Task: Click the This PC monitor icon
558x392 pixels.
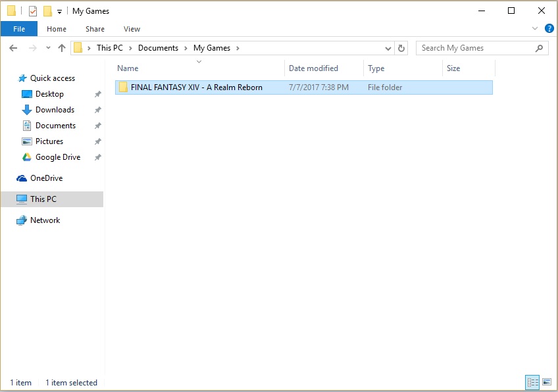Action: point(21,199)
